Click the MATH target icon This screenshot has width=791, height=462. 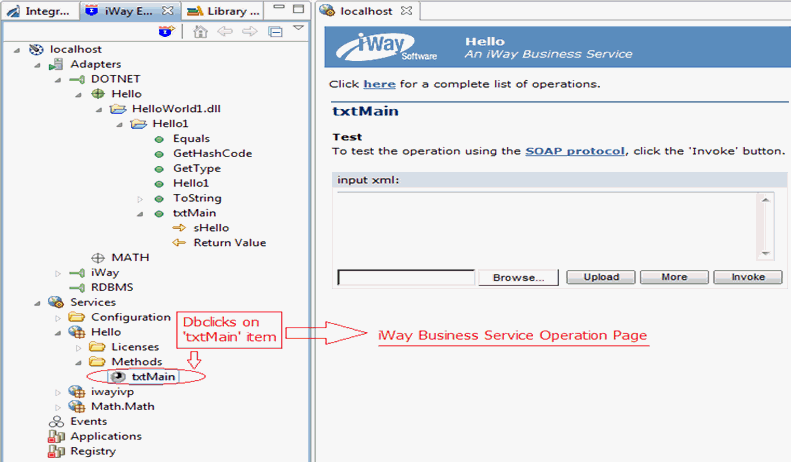pyautogui.click(x=98, y=258)
